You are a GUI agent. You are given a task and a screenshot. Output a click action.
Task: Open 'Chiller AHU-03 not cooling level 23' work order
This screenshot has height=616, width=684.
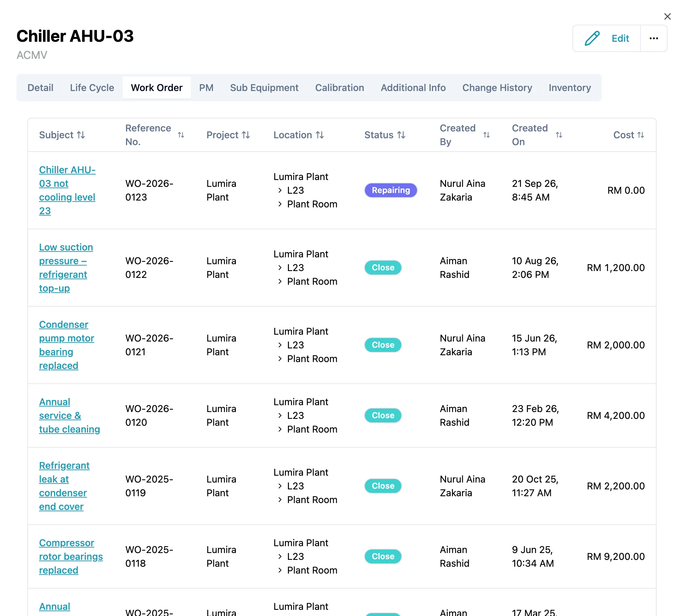click(x=67, y=190)
